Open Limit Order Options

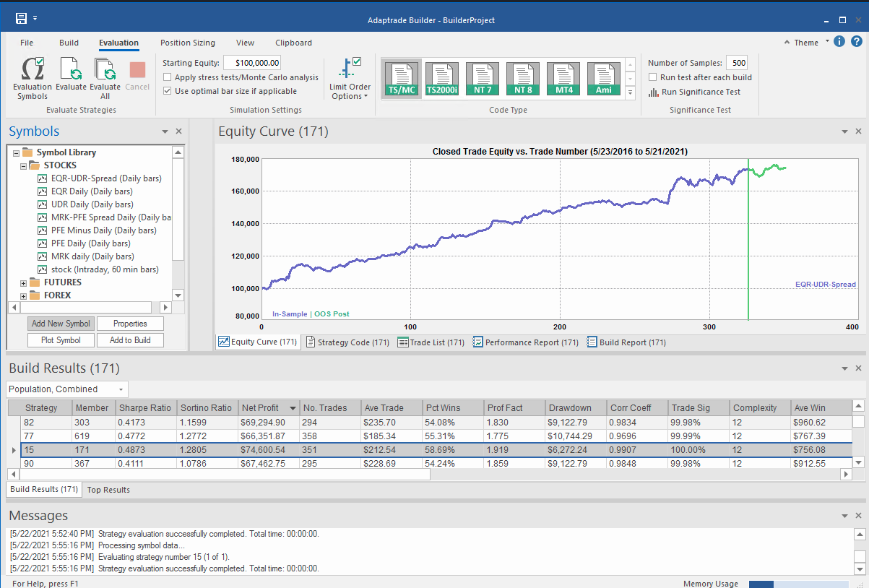(x=350, y=78)
